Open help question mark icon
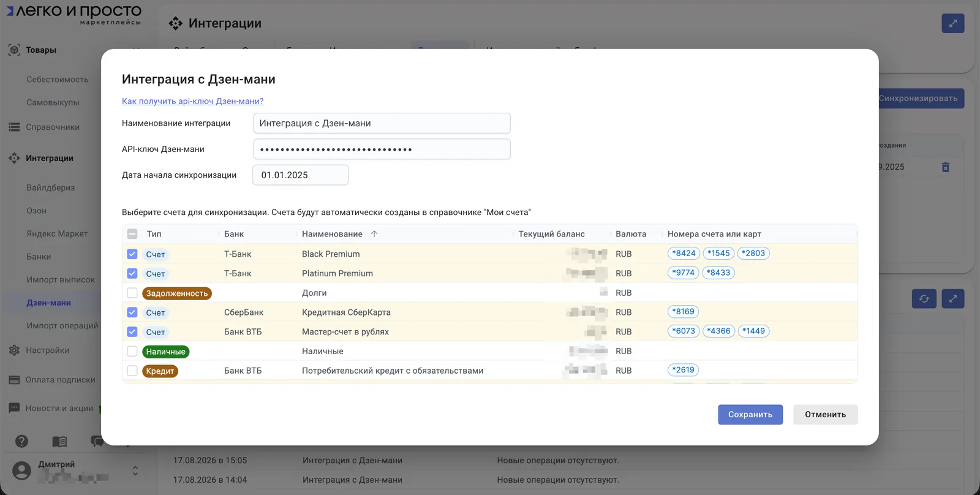 [21, 441]
